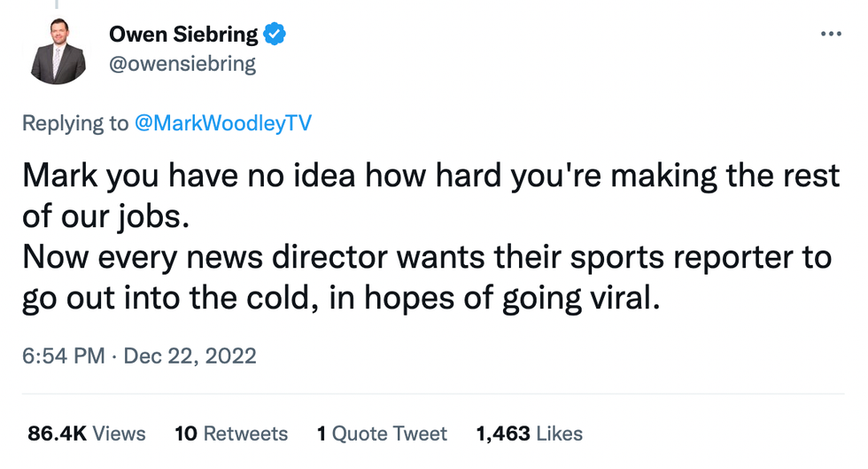Click the tweet sentence starting "Mark you have"
The image size is (868, 469).
[x=430, y=176]
